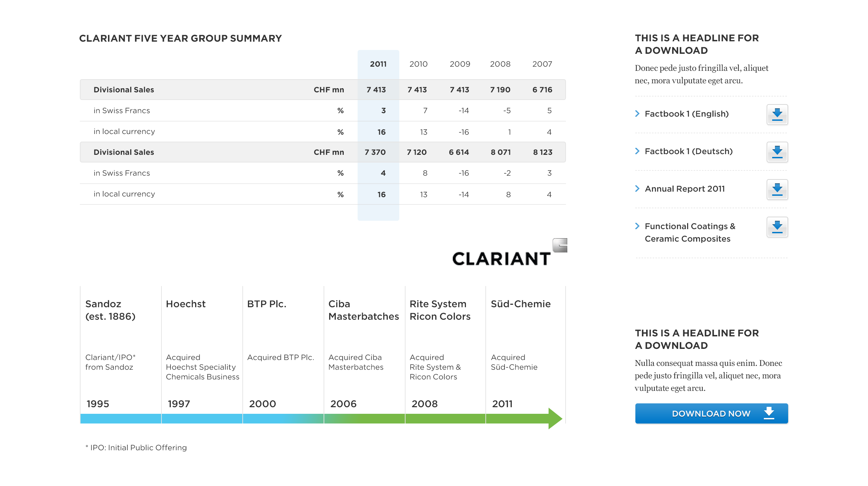Click the 'Sandoz (est. 1886)' timeline heading
This screenshot has width=868, height=486.
pyautogui.click(x=110, y=310)
